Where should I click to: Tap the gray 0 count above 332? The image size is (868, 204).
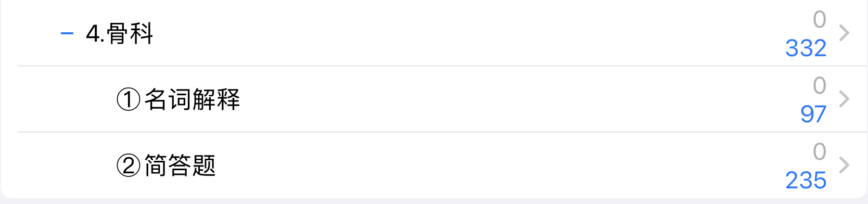point(820,20)
